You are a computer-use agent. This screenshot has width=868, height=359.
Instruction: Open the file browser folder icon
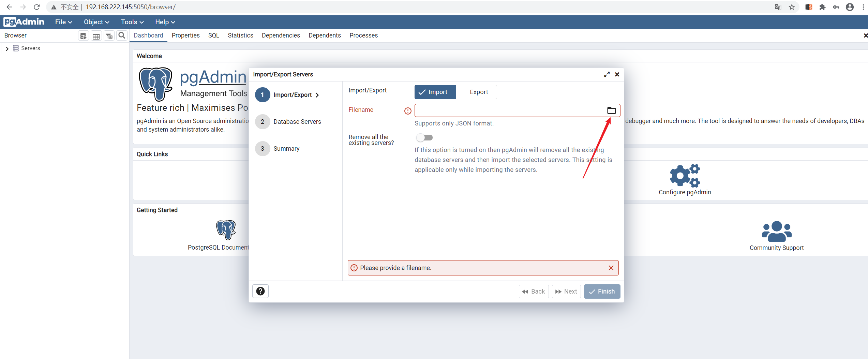pos(611,110)
